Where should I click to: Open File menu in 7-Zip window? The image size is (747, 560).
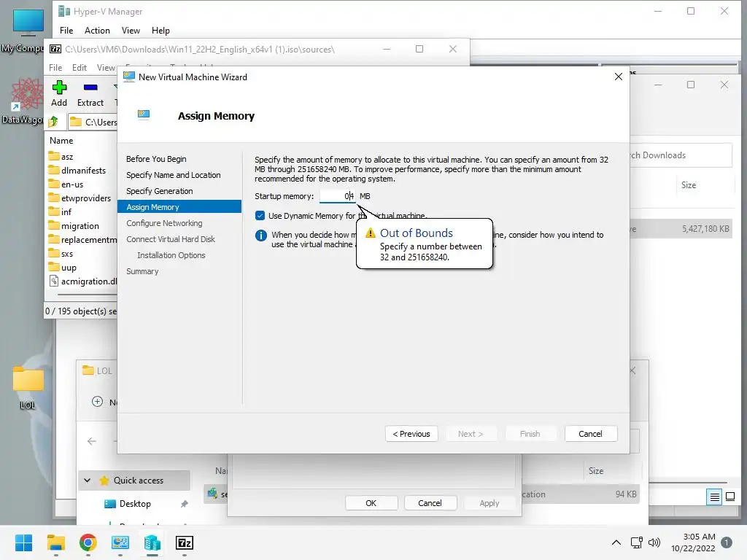tap(55, 68)
